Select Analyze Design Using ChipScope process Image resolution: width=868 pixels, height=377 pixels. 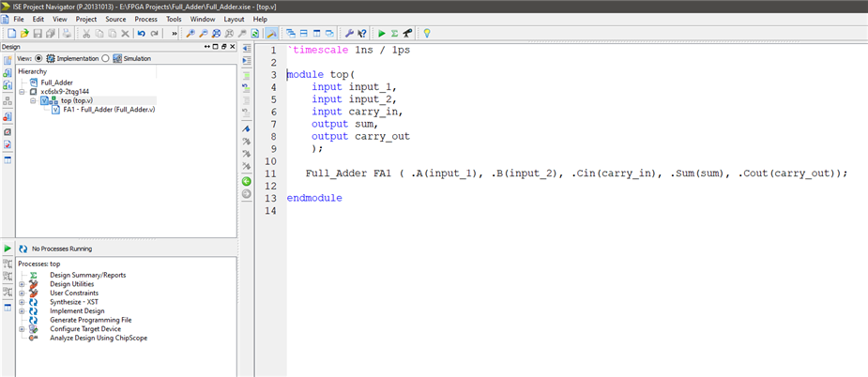(x=99, y=338)
